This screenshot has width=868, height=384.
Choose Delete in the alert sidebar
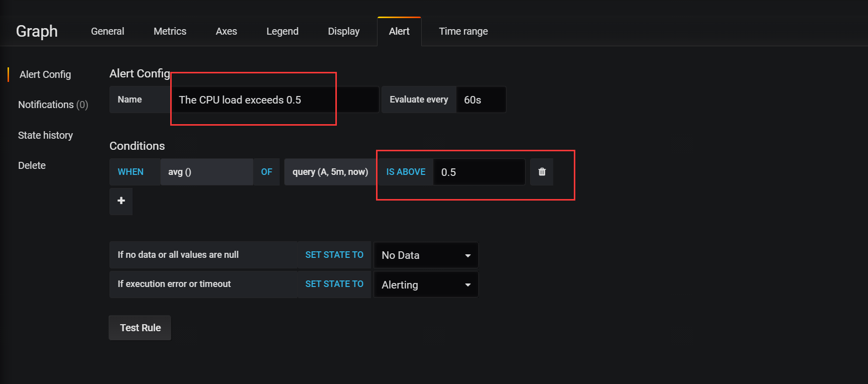point(32,165)
